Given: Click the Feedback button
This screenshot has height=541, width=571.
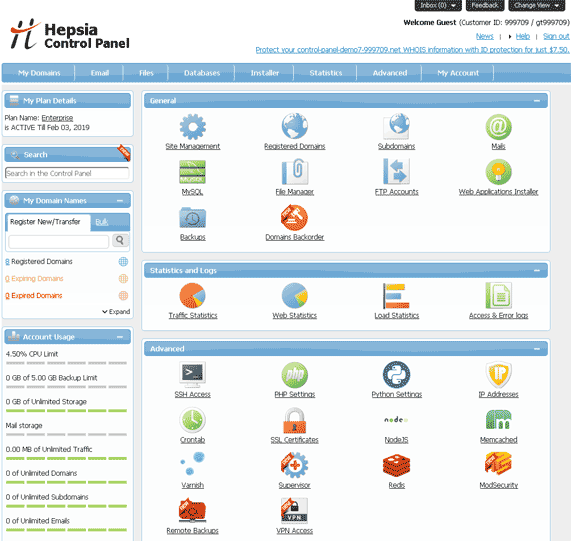Looking at the screenshot, I should [x=485, y=5].
